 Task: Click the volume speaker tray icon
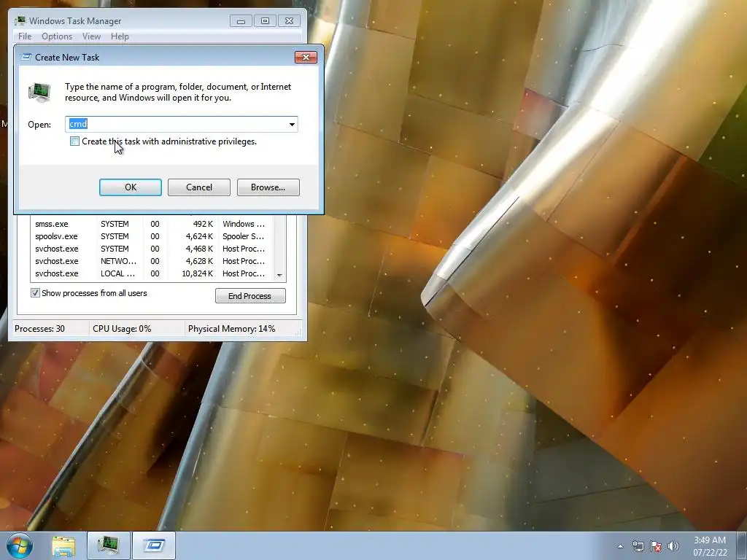point(673,546)
